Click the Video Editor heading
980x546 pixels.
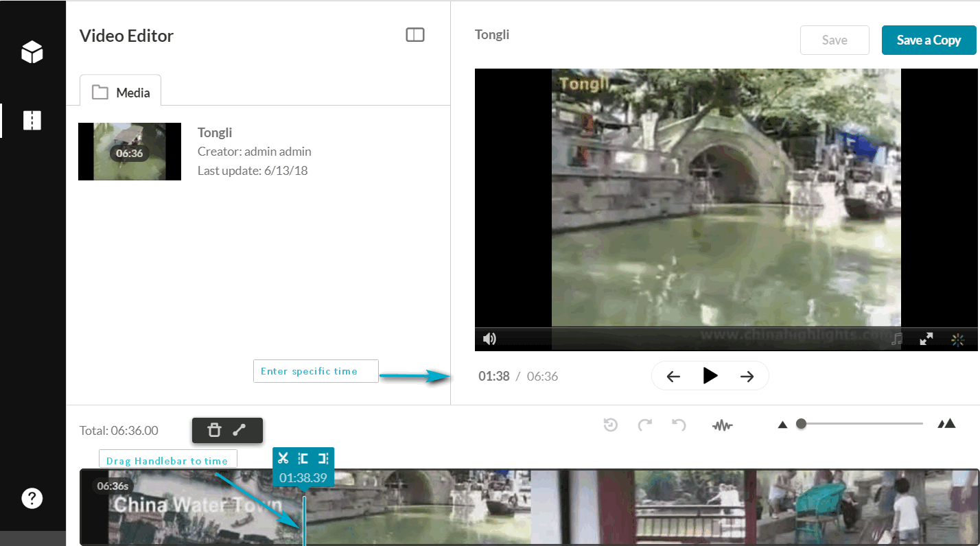(x=126, y=36)
